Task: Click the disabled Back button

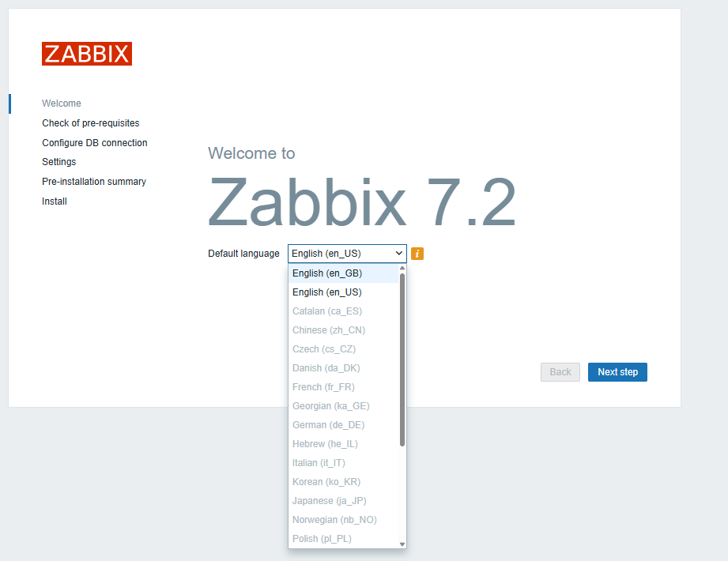Action: 560,372
